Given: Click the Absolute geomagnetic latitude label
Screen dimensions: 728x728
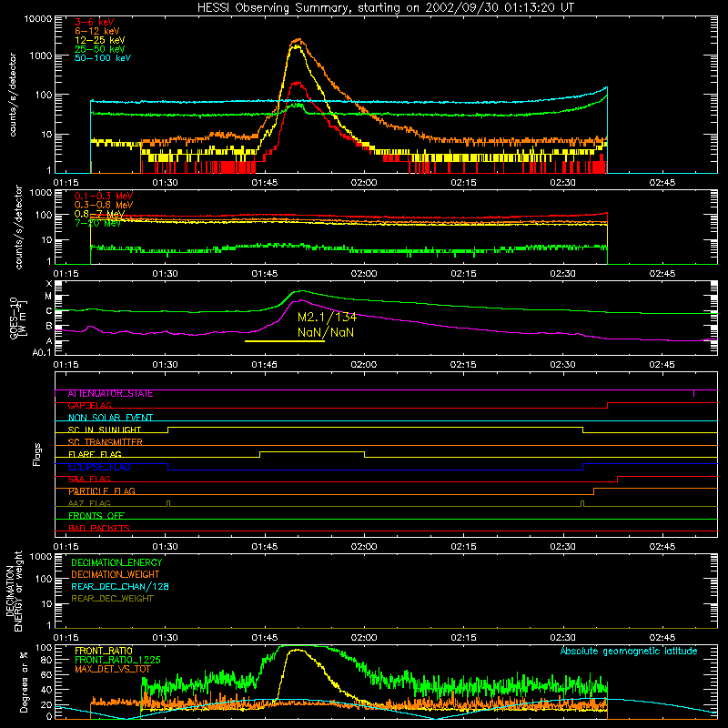Looking at the screenshot, I should tap(629, 651).
